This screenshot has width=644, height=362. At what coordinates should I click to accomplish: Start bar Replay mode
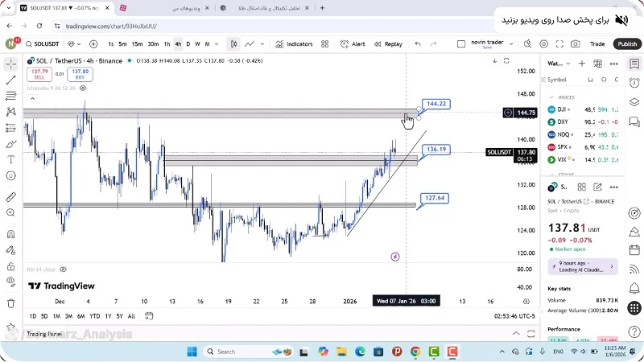(388, 44)
